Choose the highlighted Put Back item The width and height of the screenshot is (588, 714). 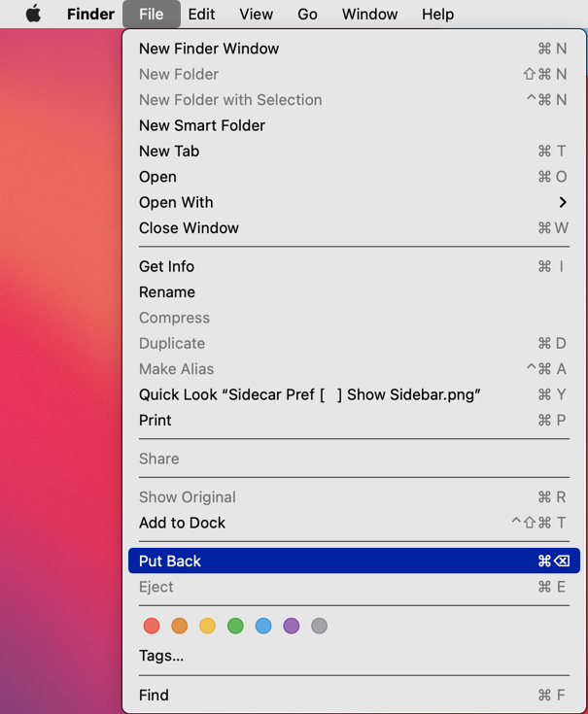point(354,561)
